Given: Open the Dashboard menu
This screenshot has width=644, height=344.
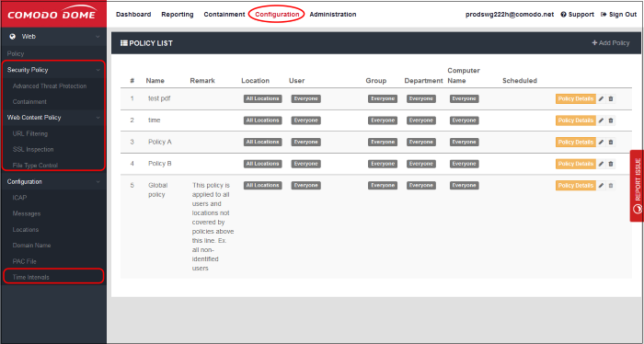Looking at the screenshot, I should coord(133,15).
